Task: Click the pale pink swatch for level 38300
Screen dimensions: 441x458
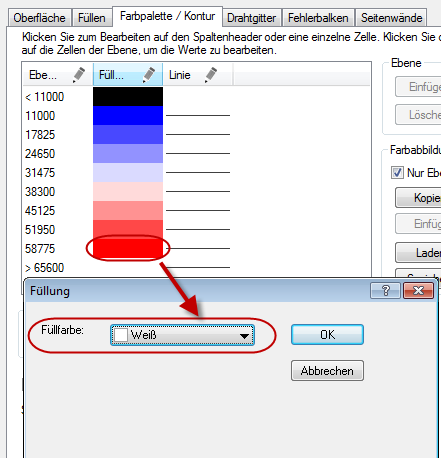Action: [128, 192]
